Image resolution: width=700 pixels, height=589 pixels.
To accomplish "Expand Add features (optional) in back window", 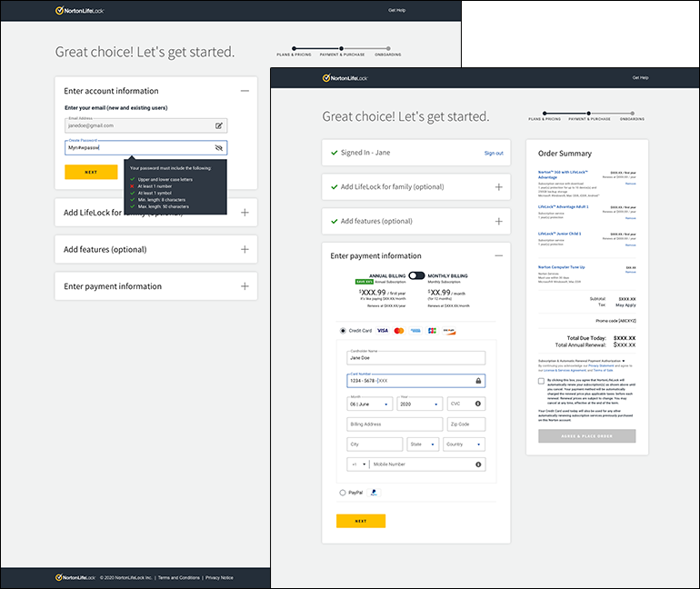I will (x=245, y=249).
